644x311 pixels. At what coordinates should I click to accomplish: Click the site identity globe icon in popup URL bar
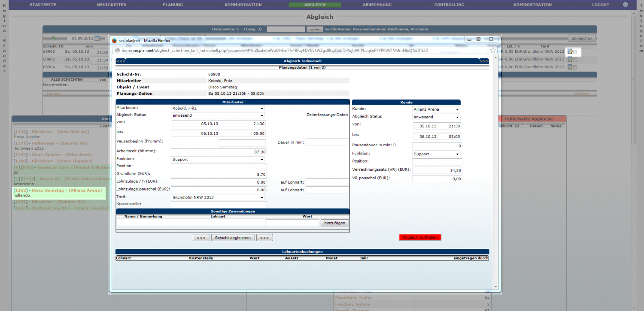118,50
